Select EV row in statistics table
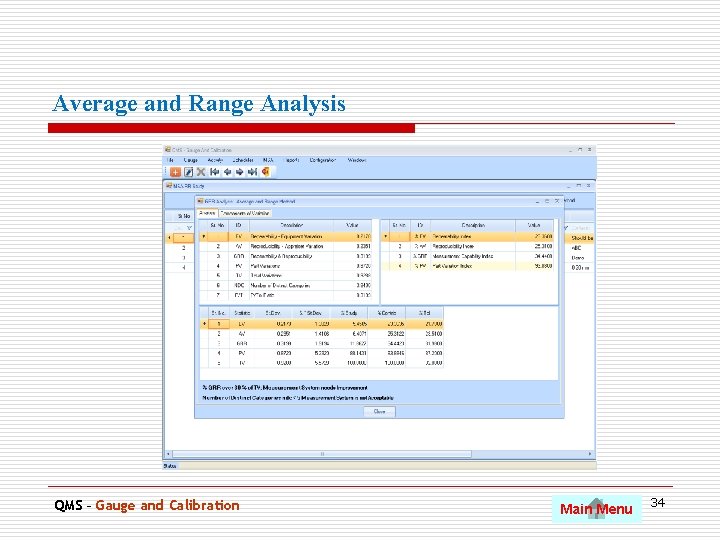 (x=322, y=324)
